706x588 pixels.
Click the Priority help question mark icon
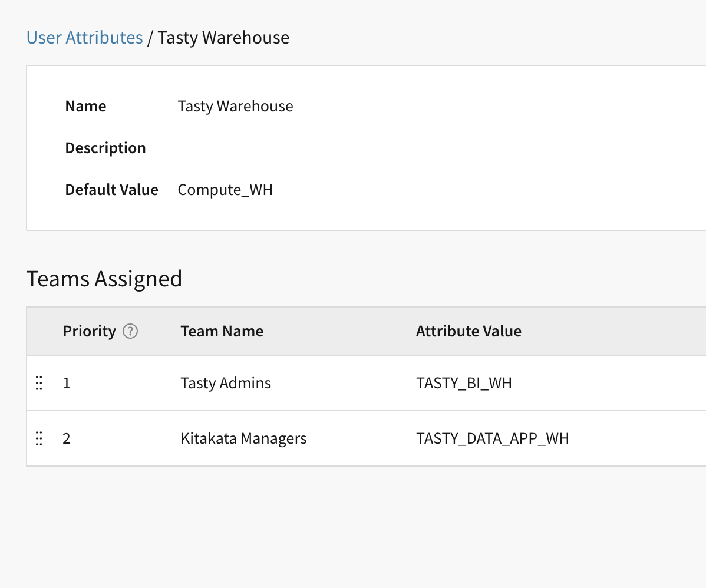coord(130,332)
